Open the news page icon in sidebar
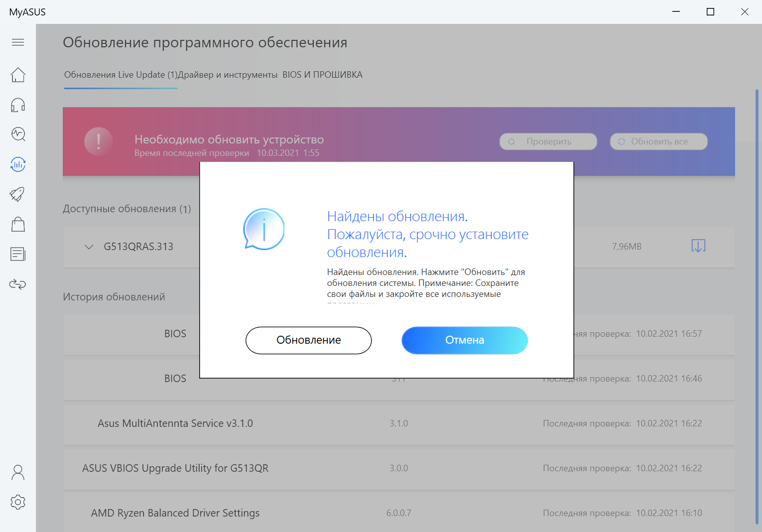Screen dimensions: 762x532 (x=18, y=254)
